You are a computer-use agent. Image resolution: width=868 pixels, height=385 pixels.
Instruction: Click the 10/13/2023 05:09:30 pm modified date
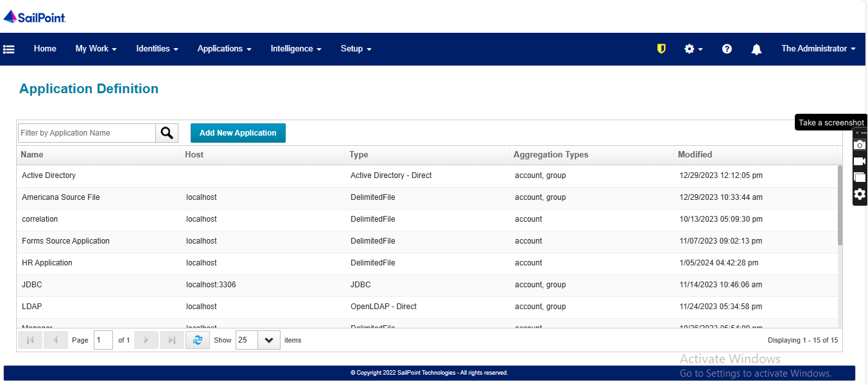[721, 219]
